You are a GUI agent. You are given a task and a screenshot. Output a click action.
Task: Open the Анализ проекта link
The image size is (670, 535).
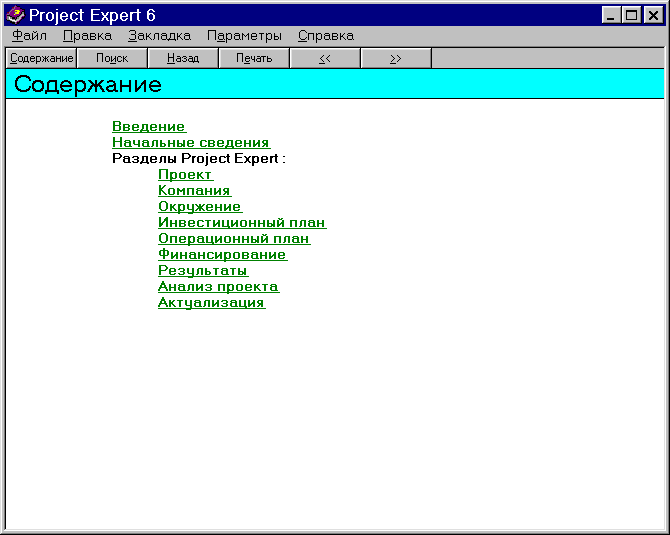(x=218, y=286)
